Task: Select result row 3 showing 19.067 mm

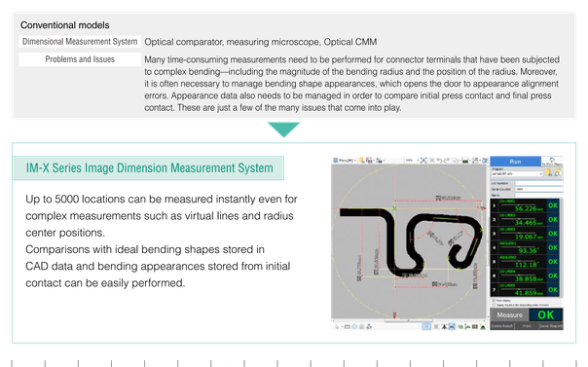Action: (525, 234)
